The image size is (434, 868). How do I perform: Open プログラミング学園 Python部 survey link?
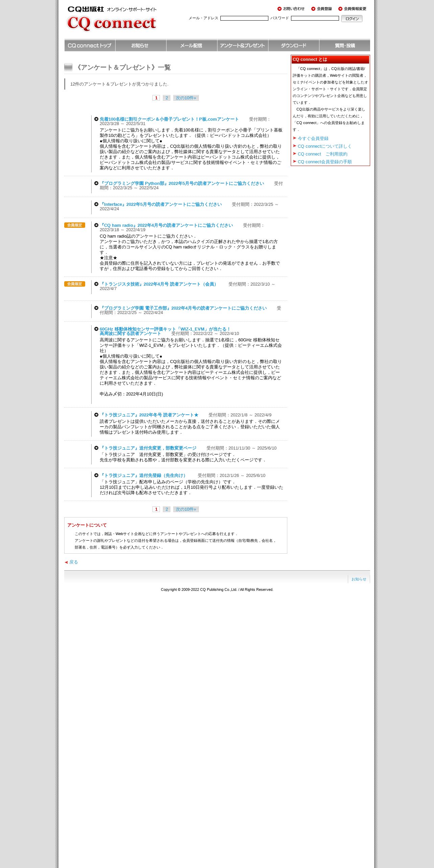[182, 183]
